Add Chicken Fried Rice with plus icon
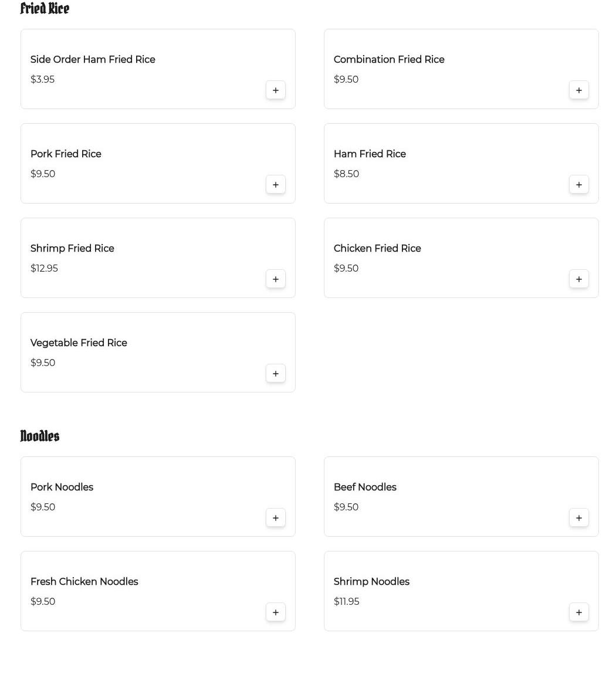Viewport: 616px width, 677px height. 579,279
